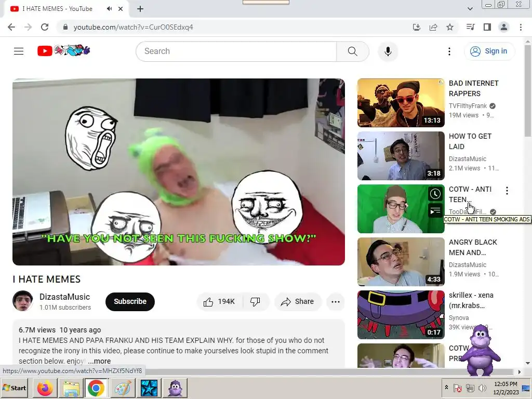The height and width of the screenshot is (399, 532).
Task: Click horizontal scrollbar right arrow
Action: 520,372
